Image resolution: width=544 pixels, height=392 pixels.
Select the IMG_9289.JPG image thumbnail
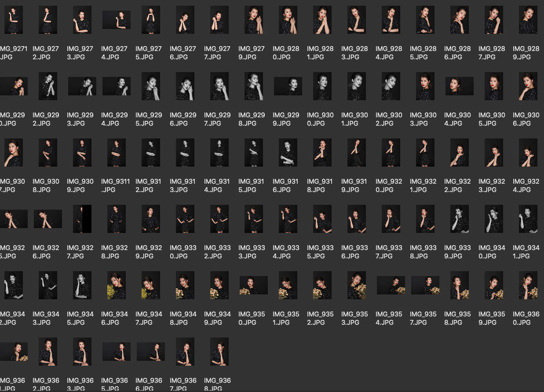pyautogui.click(x=528, y=20)
